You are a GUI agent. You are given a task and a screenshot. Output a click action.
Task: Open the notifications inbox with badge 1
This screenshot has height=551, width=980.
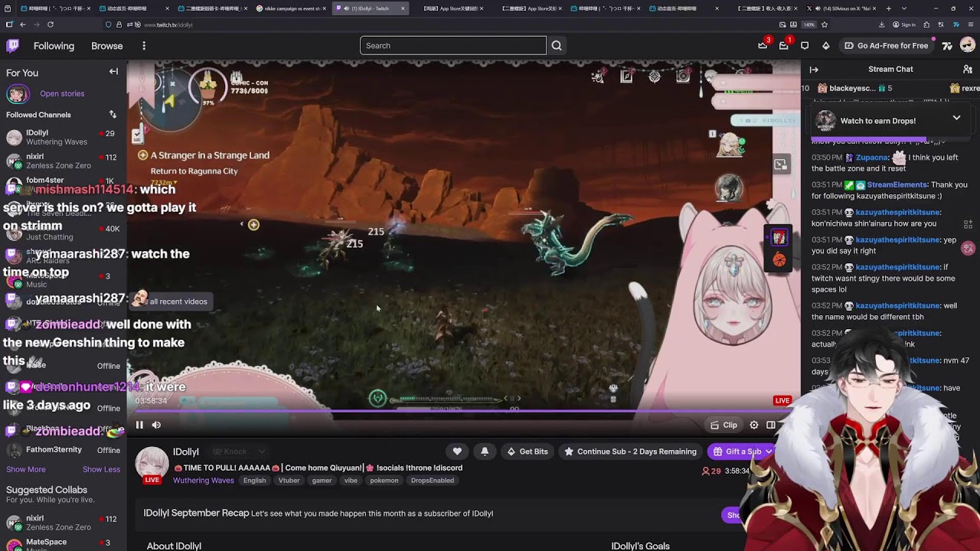click(x=783, y=46)
